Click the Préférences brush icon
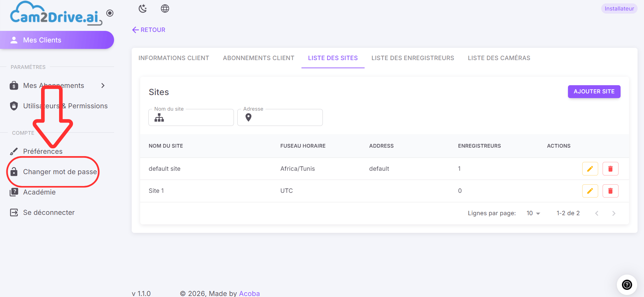Screen dimensions: 644x297 coord(14,151)
